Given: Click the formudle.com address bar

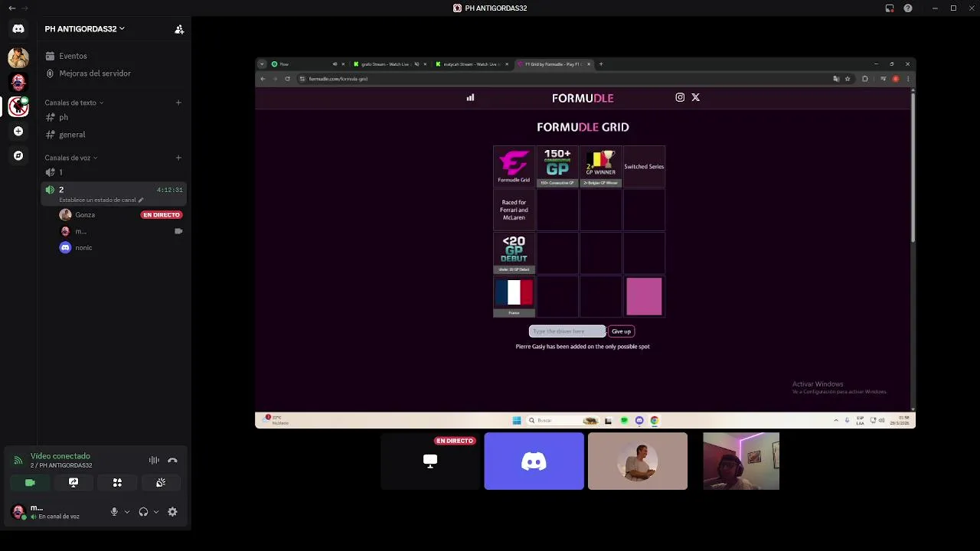Looking at the screenshot, I should point(563,79).
